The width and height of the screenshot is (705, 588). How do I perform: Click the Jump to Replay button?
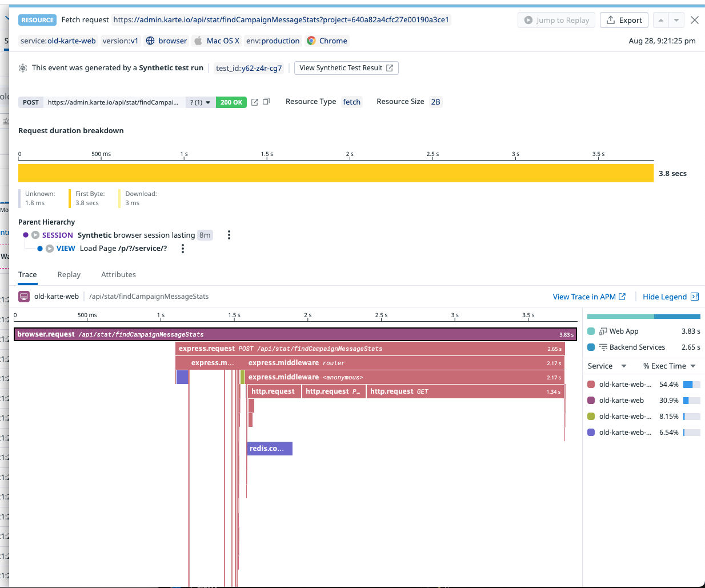556,20
